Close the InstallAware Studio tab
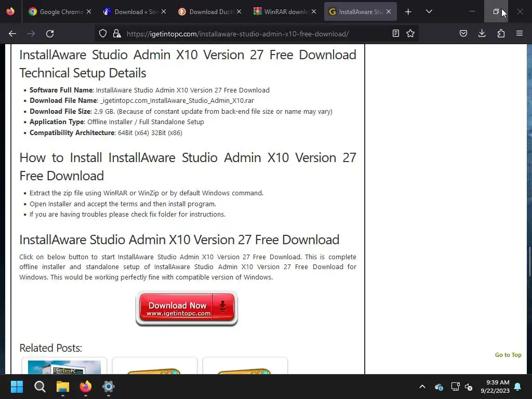 point(389,11)
